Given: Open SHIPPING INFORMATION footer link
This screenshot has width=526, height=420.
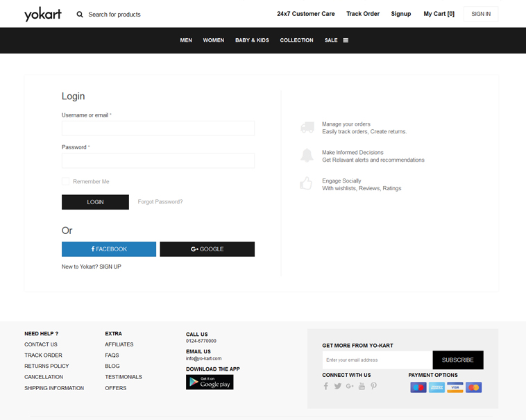Looking at the screenshot, I should (x=54, y=388).
